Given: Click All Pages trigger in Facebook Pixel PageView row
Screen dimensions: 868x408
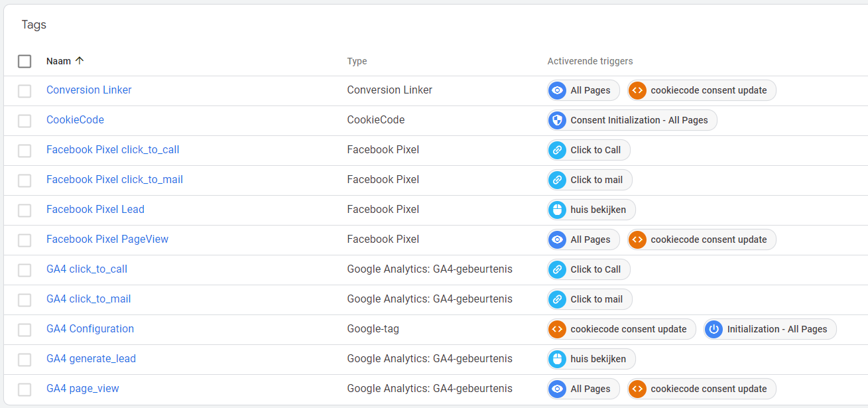Looking at the screenshot, I should tap(584, 239).
